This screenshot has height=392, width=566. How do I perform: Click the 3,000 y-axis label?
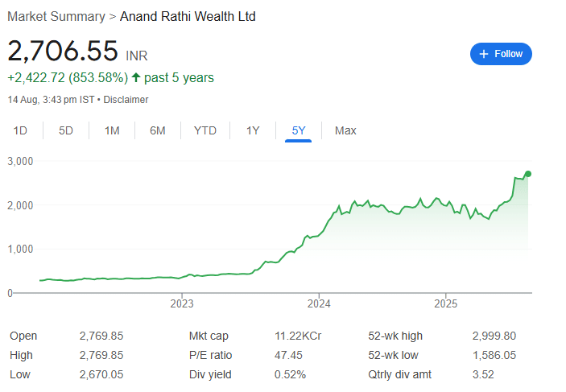[20, 161]
